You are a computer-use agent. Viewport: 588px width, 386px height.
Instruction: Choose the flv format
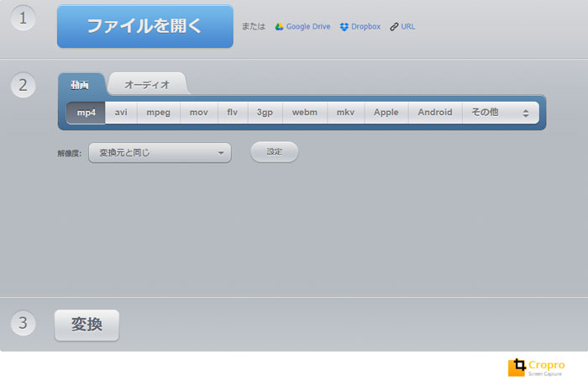click(x=233, y=113)
